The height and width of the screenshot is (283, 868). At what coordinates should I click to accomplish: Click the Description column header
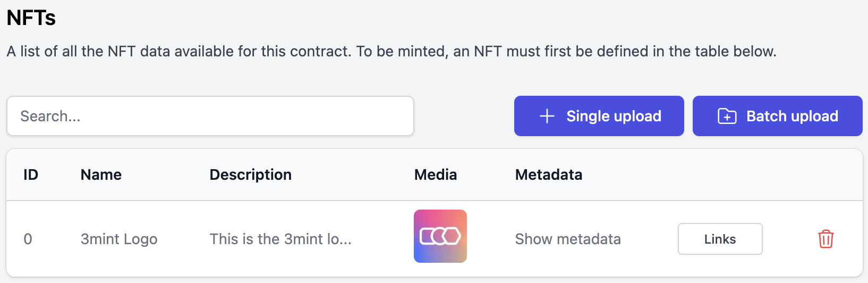251,174
